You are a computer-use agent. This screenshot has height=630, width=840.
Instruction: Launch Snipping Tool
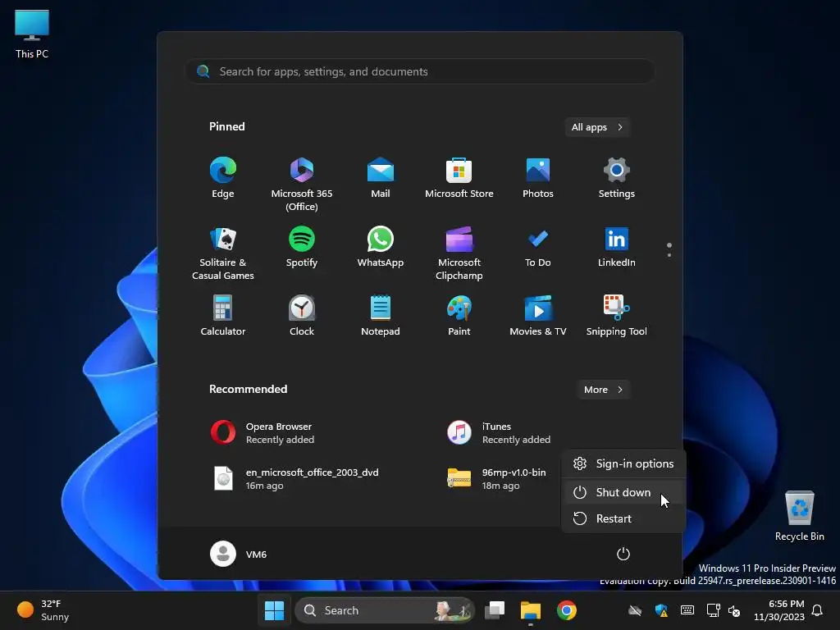pyautogui.click(x=617, y=316)
